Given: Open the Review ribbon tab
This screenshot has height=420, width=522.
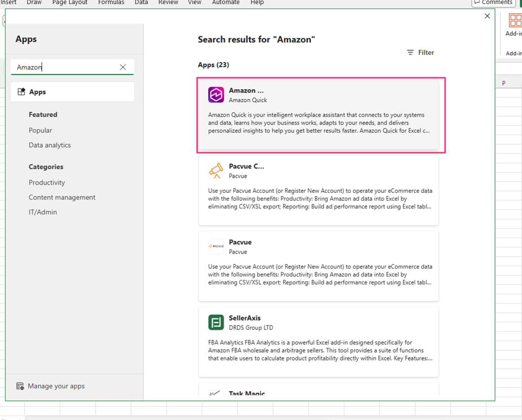Looking at the screenshot, I should pos(168,2).
